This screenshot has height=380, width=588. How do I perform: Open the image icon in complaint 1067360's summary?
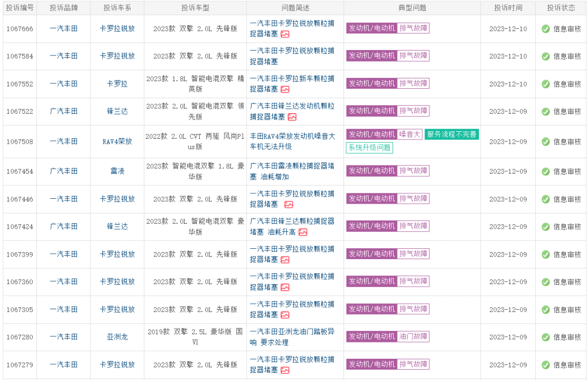pos(285,287)
